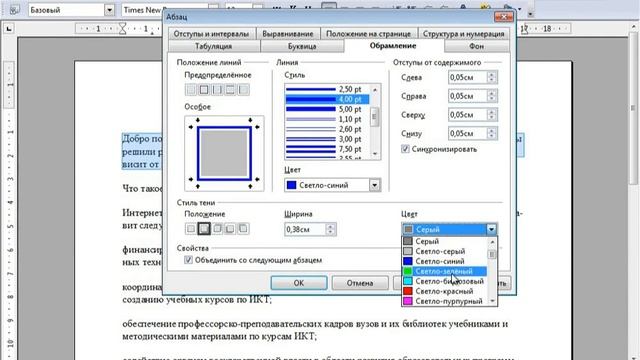The image size is (640, 360).
Task: Open the Светло-синий line color dropdown
Action: tap(374, 185)
